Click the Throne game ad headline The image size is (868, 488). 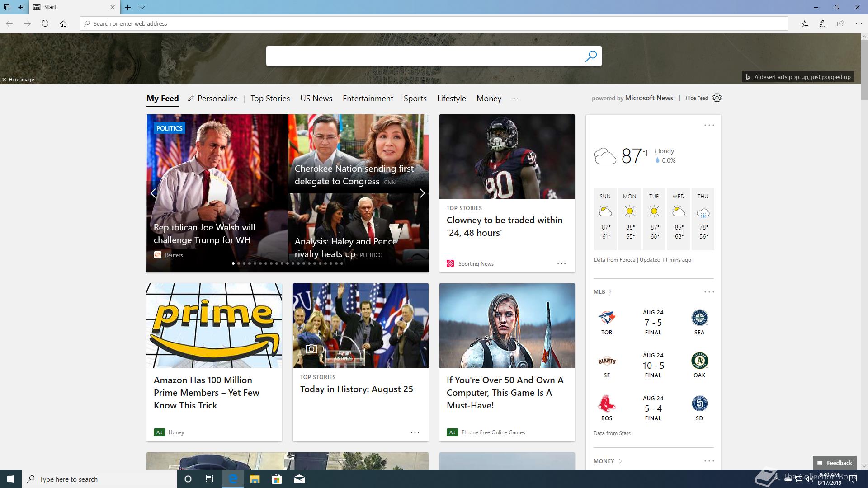click(505, 393)
